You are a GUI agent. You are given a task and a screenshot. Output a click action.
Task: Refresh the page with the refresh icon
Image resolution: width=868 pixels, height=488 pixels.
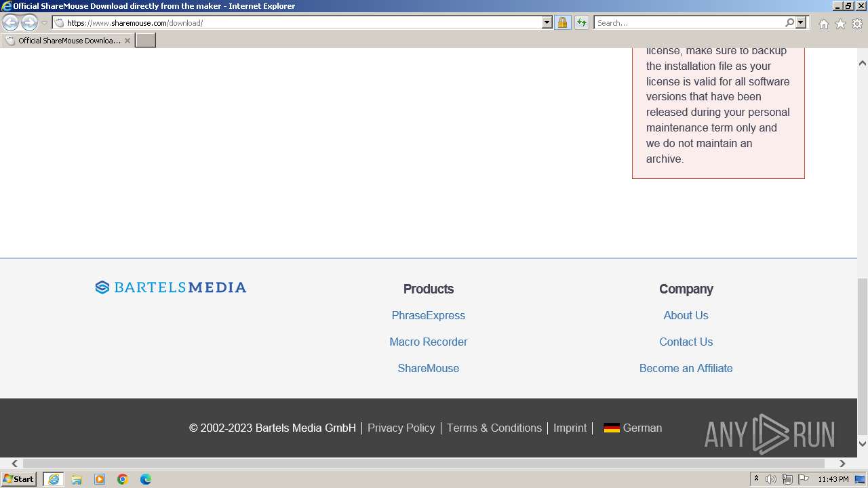point(582,22)
